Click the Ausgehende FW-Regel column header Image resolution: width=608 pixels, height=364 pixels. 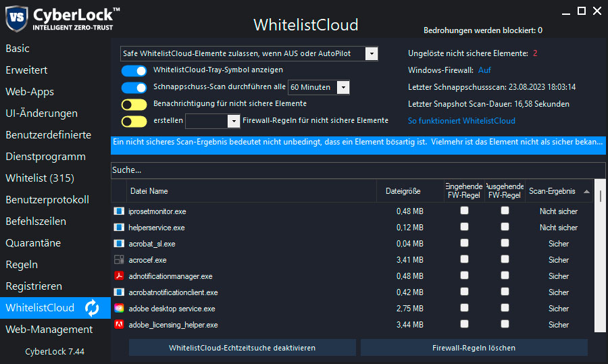[505, 191]
